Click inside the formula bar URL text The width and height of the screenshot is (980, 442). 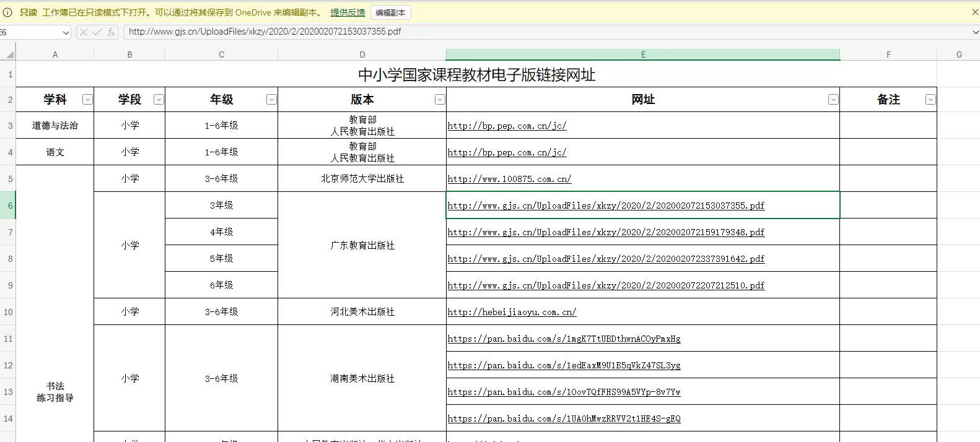coord(265,32)
